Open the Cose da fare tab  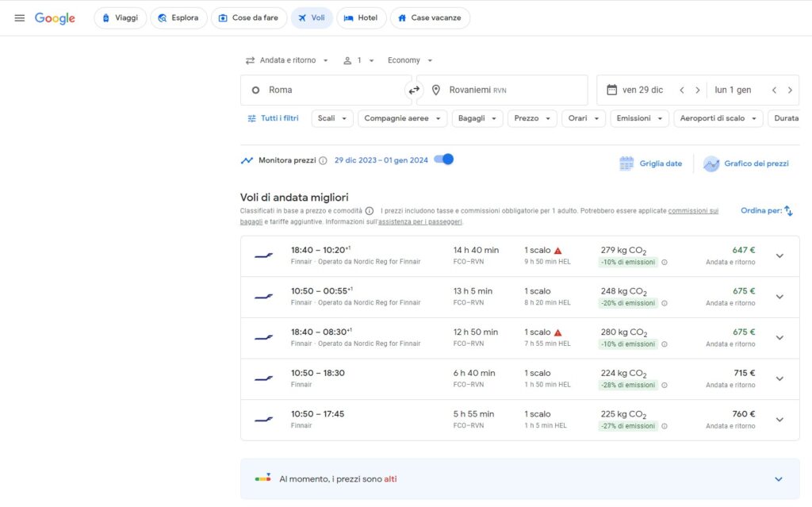[249, 17]
